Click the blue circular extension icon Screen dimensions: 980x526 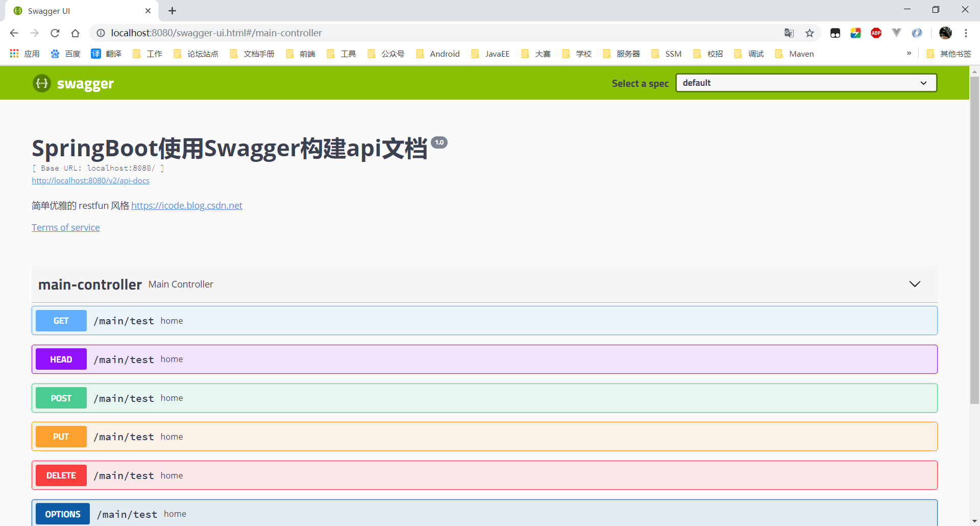[x=917, y=33]
